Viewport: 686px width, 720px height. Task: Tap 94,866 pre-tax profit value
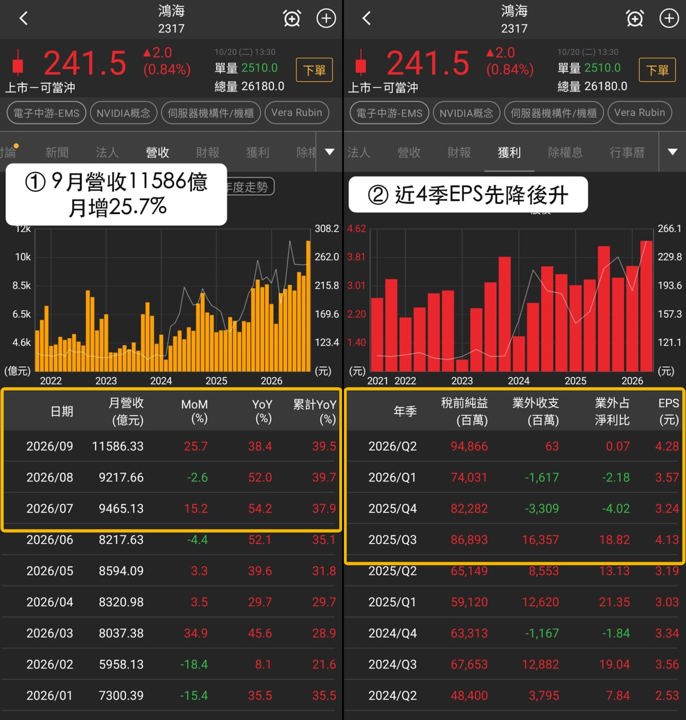pyautogui.click(x=469, y=446)
